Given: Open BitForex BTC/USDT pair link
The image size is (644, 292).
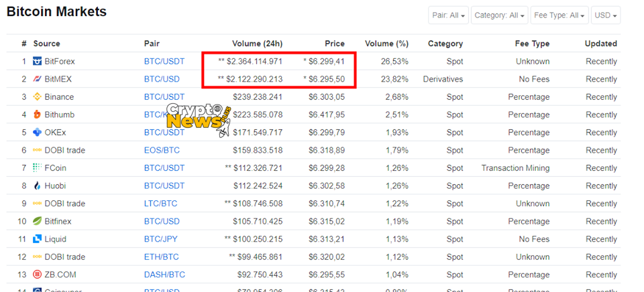Looking at the screenshot, I should tap(164, 62).
